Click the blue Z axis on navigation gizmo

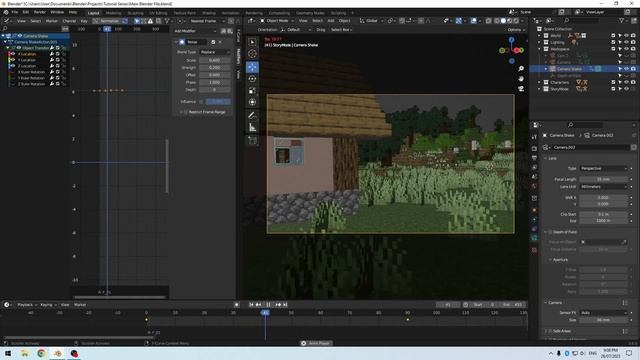pyautogui.click(x=511, y=40)
